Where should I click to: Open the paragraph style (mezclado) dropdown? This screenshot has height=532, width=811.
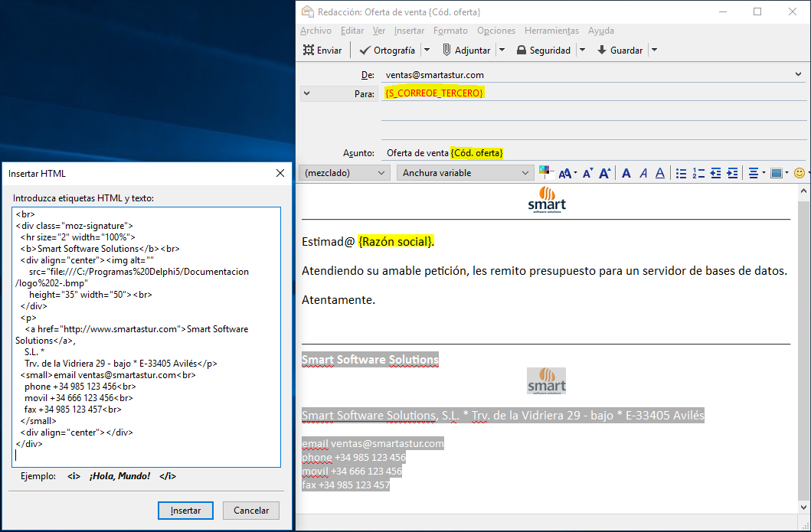[345, 173]
